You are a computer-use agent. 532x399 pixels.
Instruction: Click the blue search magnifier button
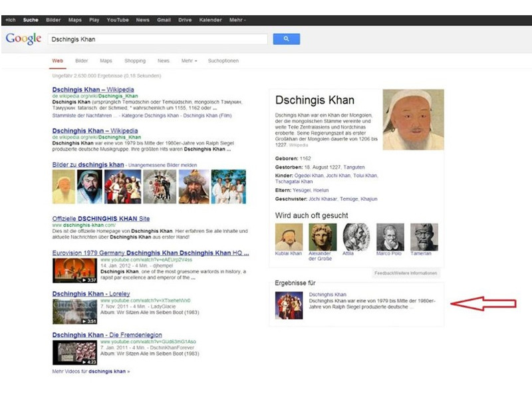[x=286, y=39]
